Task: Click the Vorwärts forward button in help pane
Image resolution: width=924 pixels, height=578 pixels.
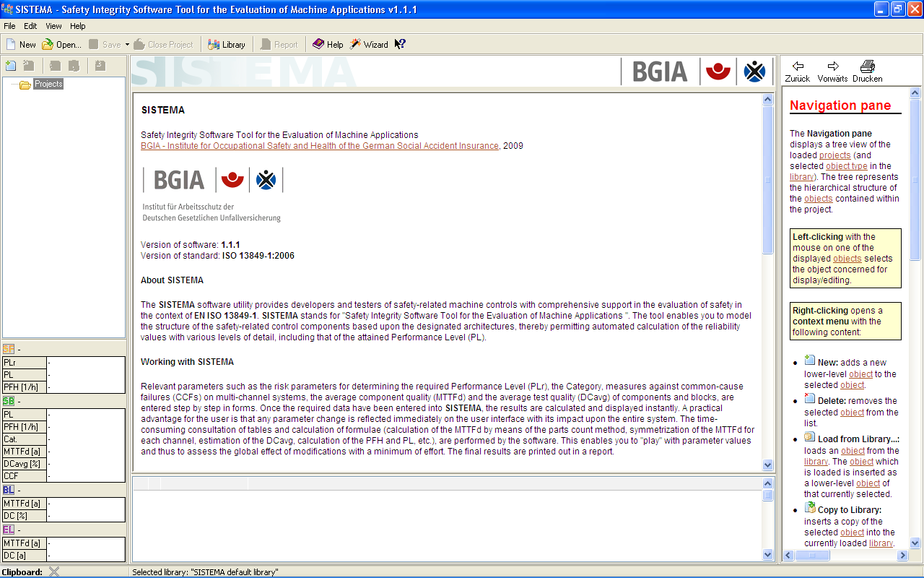Action: click(833, 72)
